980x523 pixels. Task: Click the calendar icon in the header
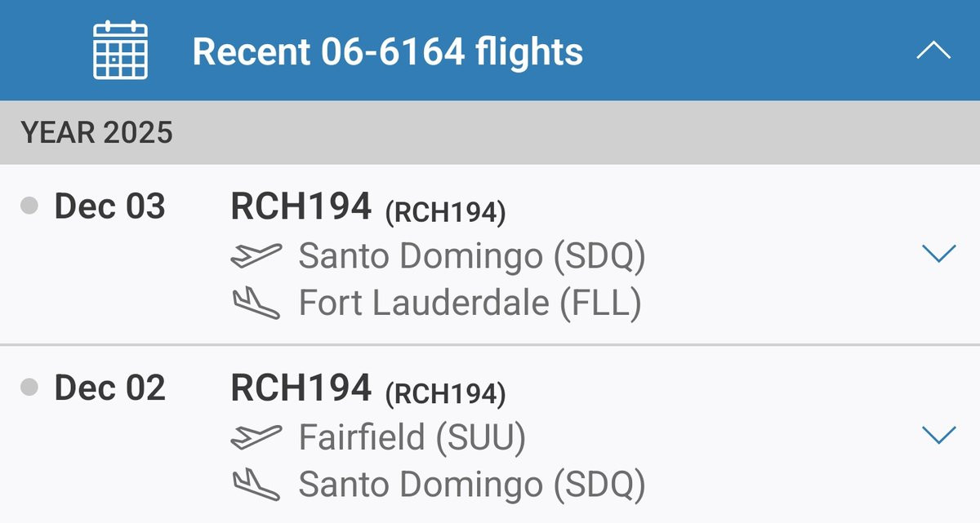tap(120, 51)
